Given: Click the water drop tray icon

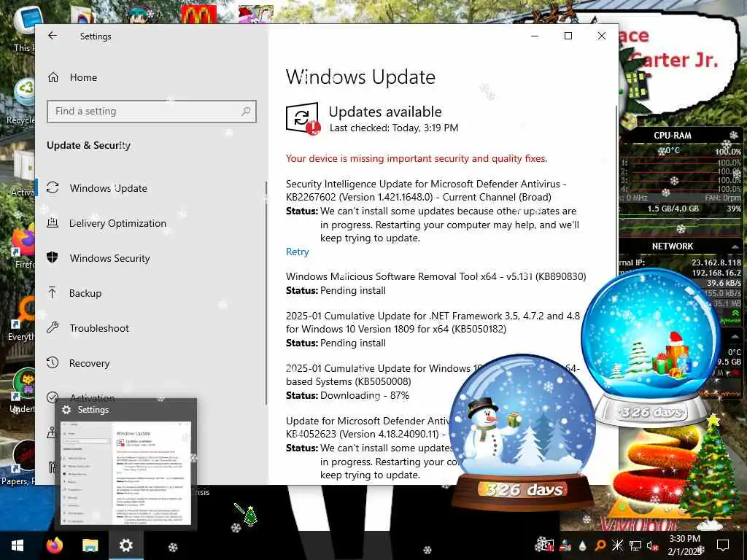Looking at the screenshot, I should pos(582,546).
